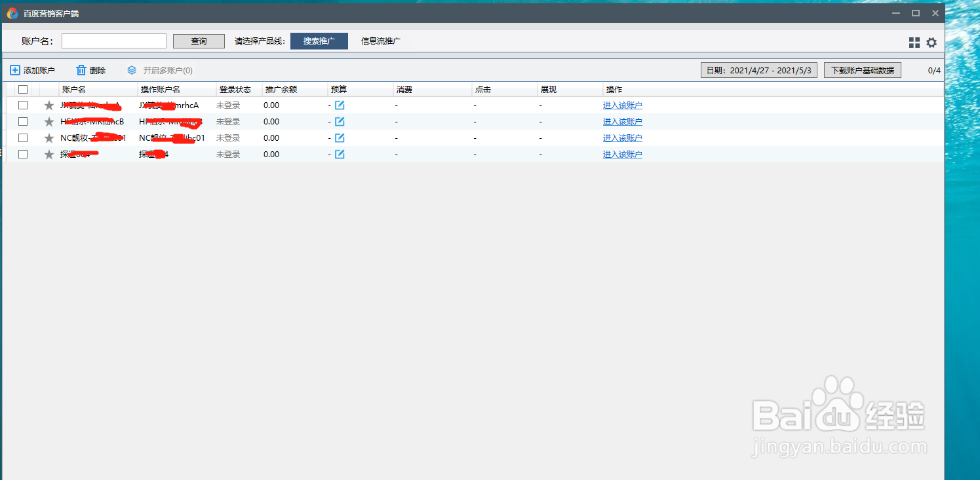The height and width of the screenshot is (480, 980).
Task: Click 0.00 balance in the JX row
Action: pyautogui.click(x=271, y=105)
